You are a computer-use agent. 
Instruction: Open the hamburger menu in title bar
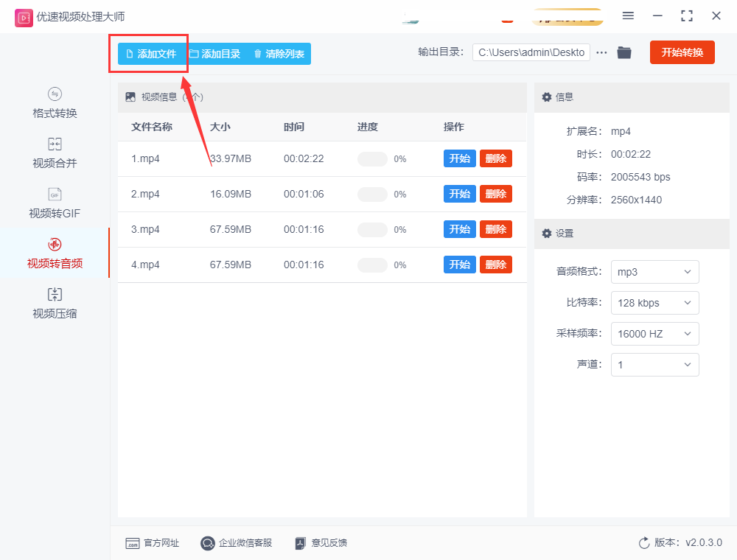point(628,15)
